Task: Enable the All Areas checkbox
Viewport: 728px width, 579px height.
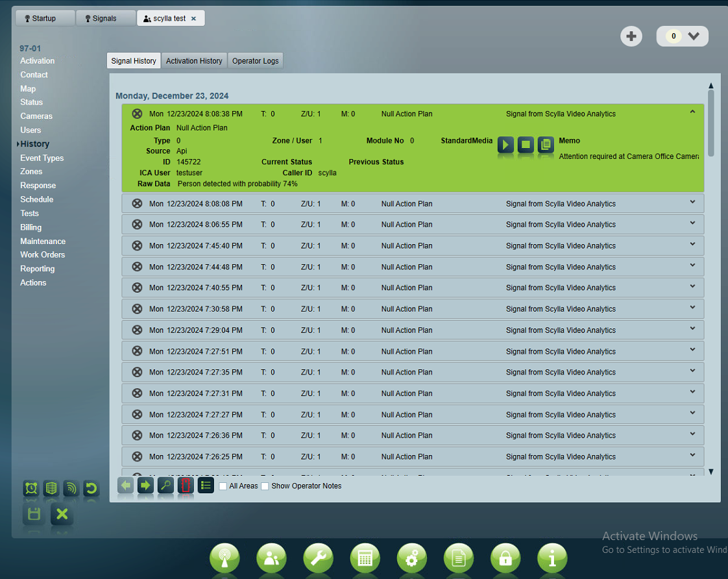Action: (x=223, y=486)
